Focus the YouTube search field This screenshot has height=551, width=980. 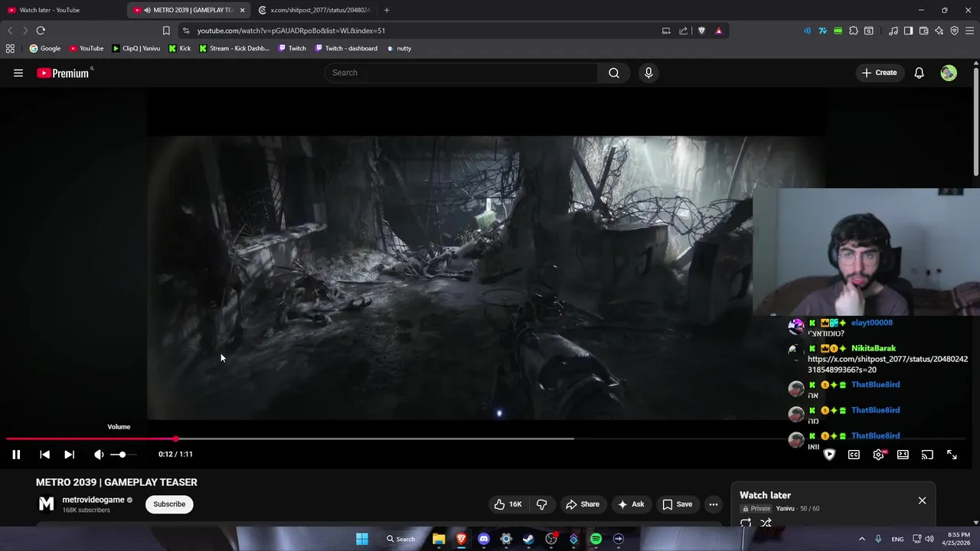461,73
